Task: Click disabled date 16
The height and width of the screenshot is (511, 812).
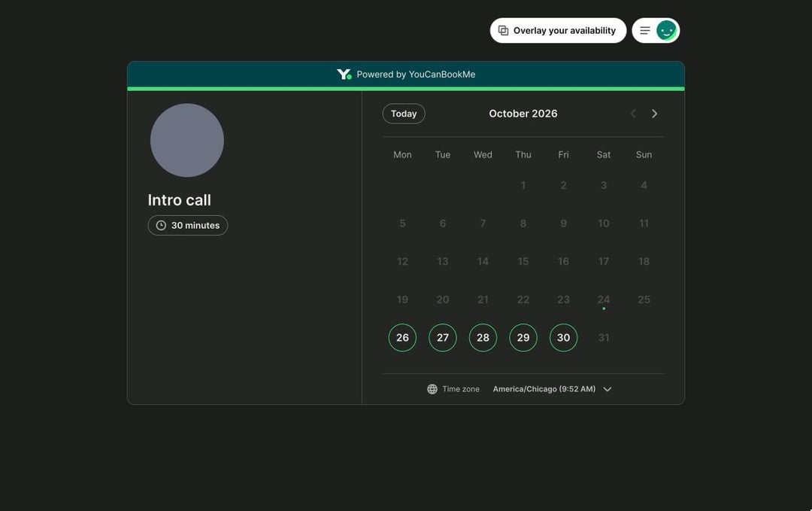Action: 563,262
